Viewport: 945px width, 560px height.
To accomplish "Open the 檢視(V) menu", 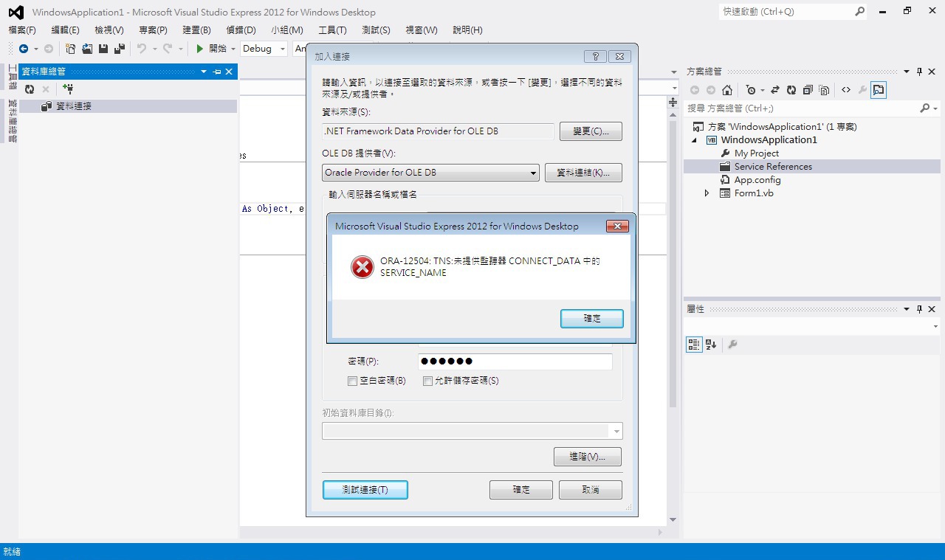I will [x=109, y=30].
